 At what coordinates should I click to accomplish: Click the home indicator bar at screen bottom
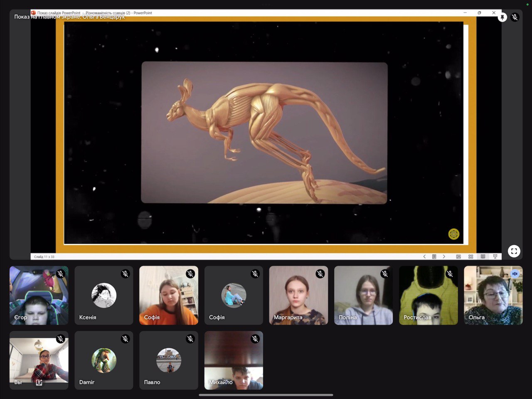[266, 395]
